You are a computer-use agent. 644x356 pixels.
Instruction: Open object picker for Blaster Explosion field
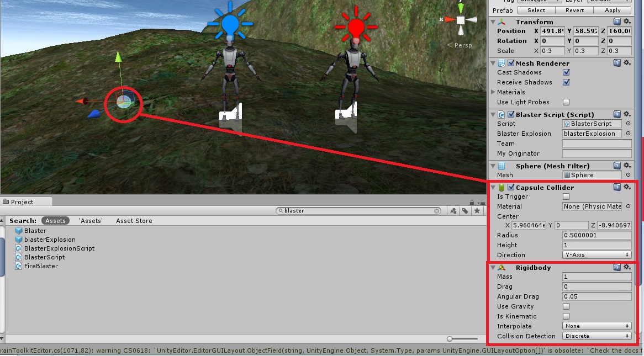pyautogui.click(x=628, y=134)
